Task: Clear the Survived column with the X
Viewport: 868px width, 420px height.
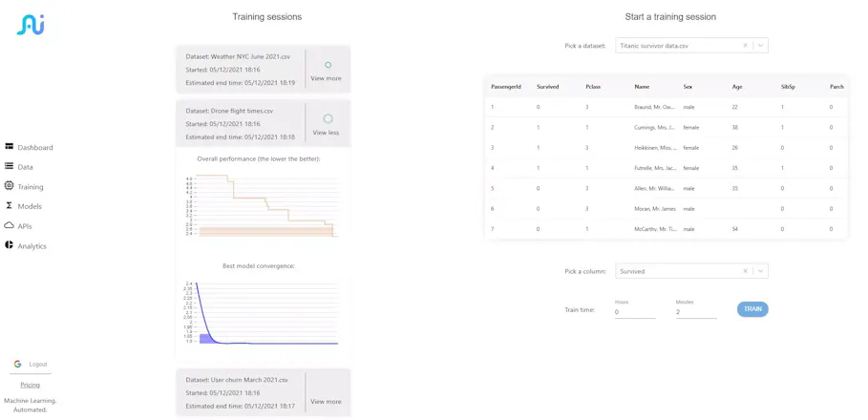Action: [x=745, y=271]
